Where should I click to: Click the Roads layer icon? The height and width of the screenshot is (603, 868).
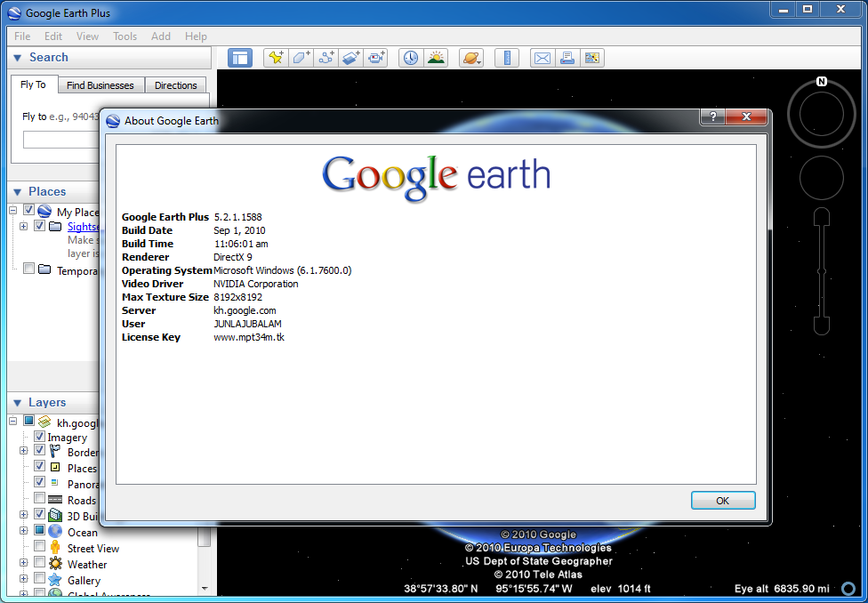55,500
